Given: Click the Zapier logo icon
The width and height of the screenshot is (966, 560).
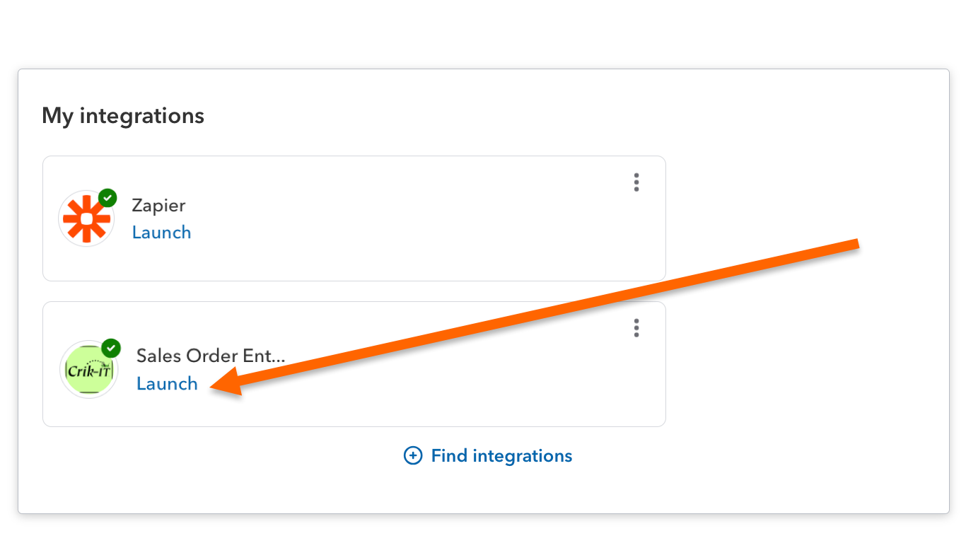Looking at the screenshot, I should (86, 218).
